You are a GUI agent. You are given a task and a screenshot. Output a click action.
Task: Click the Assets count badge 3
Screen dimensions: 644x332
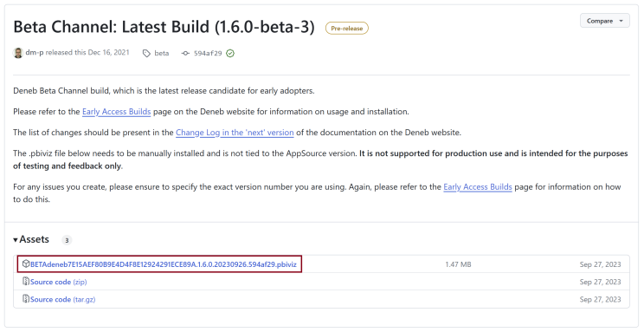(x=67, y=240)
